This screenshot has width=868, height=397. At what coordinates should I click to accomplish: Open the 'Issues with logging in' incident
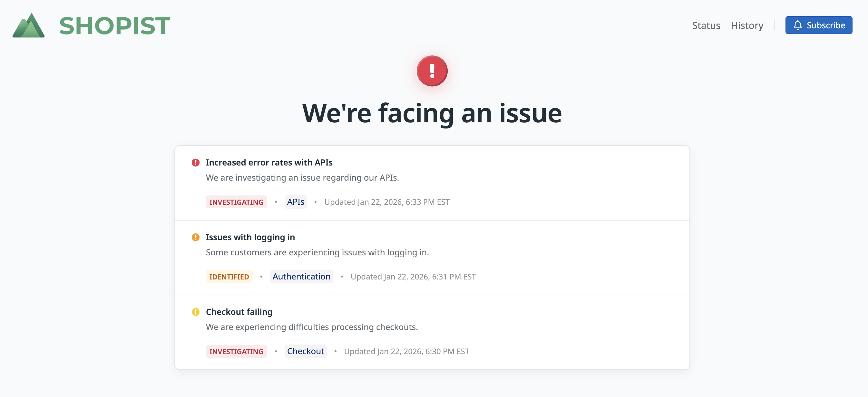coord(250,237)
